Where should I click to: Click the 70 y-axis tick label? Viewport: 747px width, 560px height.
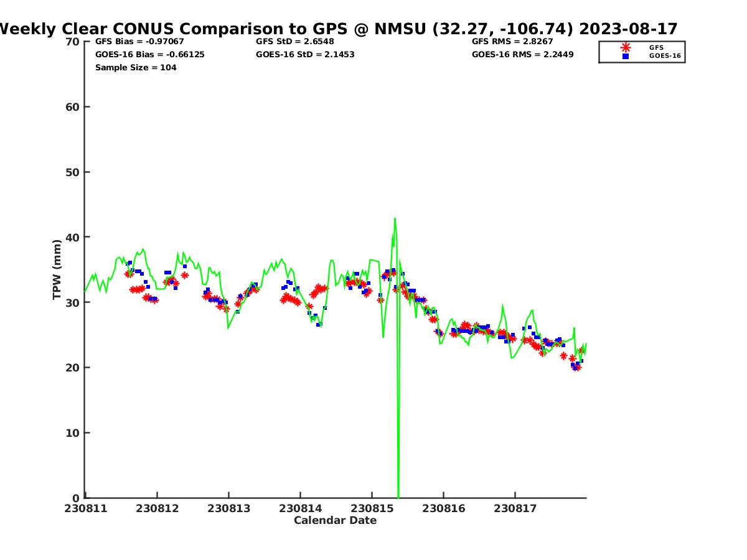[x=73, y=42]
